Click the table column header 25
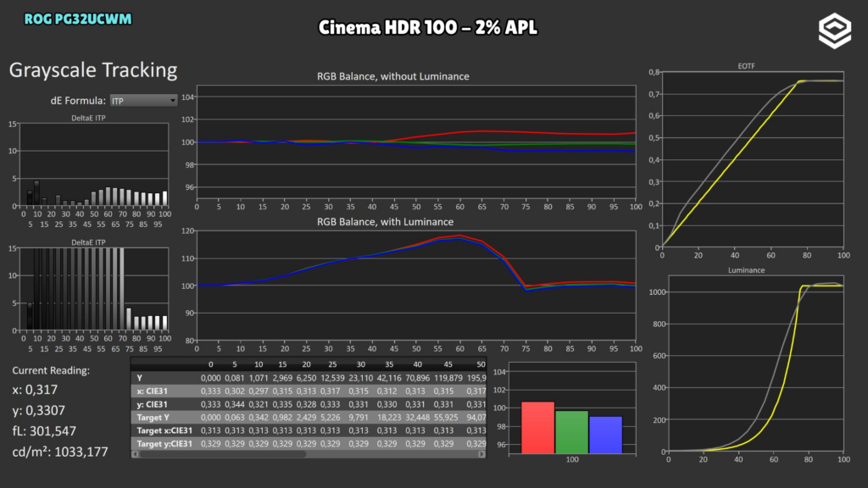The image size is (868, 488). pos(332,364)
